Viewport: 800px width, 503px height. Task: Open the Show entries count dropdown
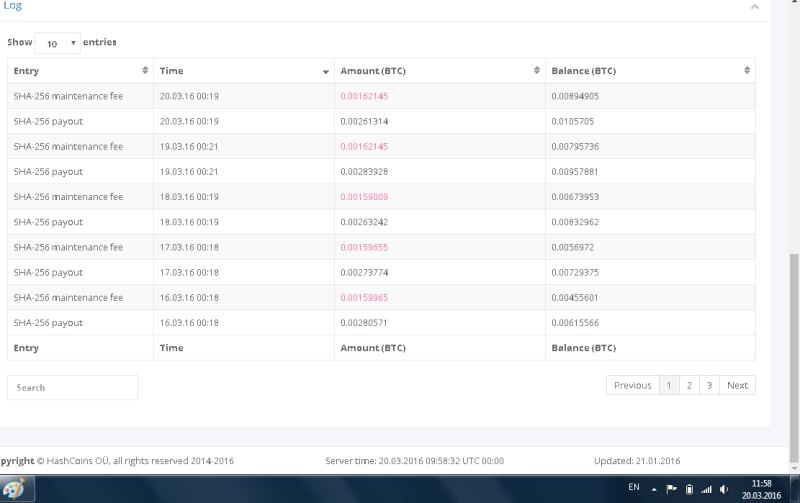(58, 43)
